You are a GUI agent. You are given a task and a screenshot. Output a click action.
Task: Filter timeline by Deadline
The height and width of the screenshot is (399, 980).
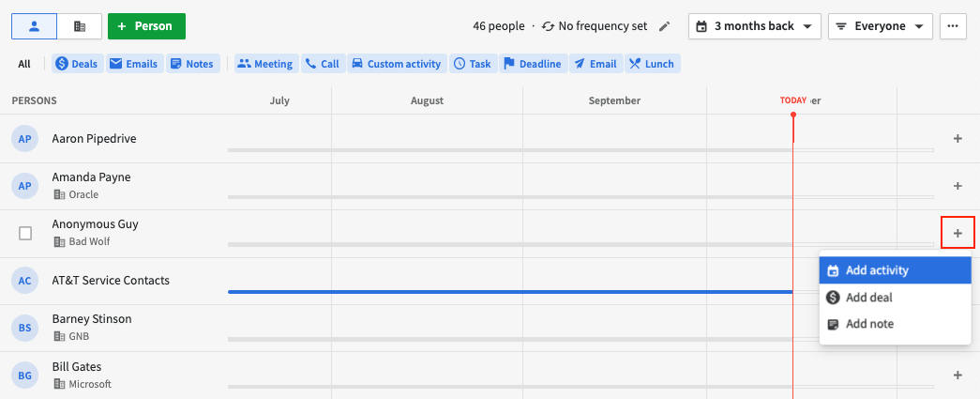point(533,64)
